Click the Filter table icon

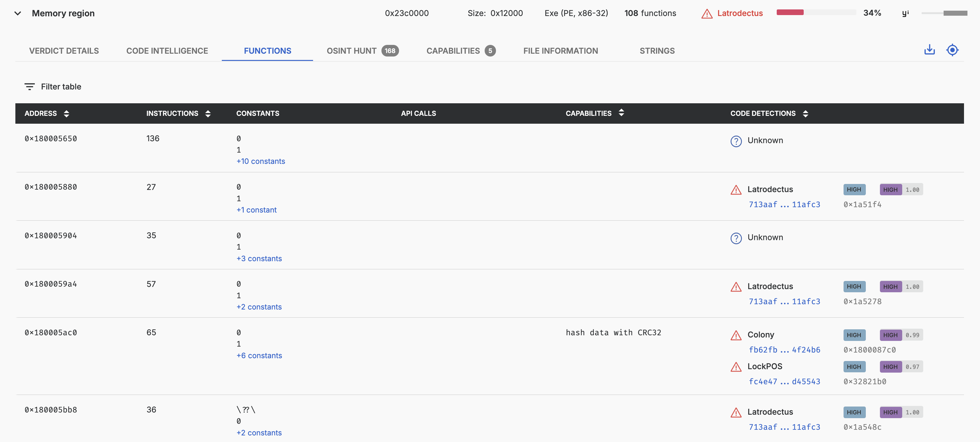pos(29,87)
